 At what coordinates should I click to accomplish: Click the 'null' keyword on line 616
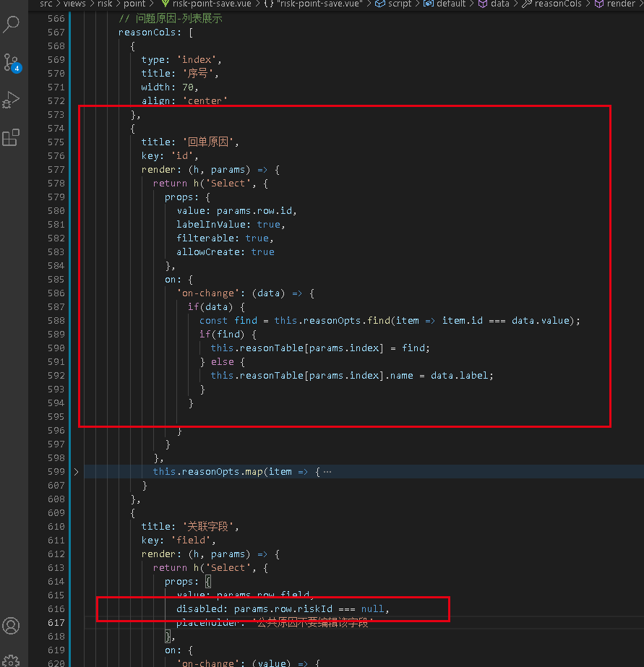tap(373, 609)
